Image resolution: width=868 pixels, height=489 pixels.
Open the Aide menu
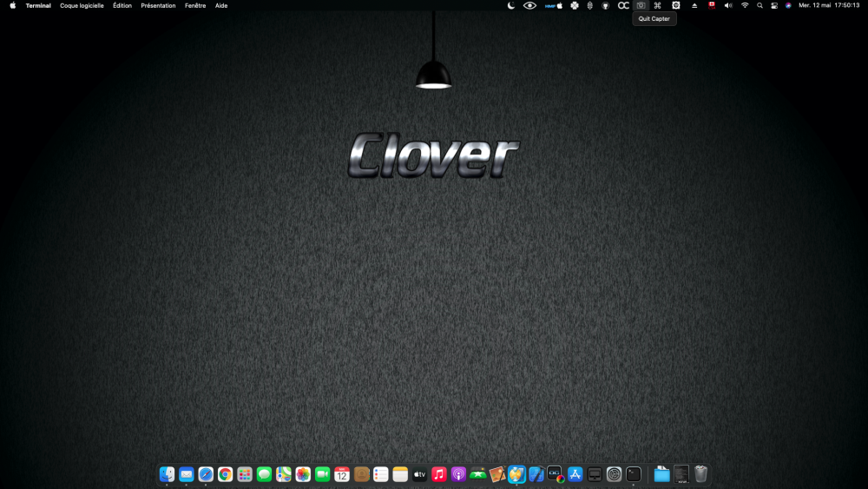click(x=221, y=5)
